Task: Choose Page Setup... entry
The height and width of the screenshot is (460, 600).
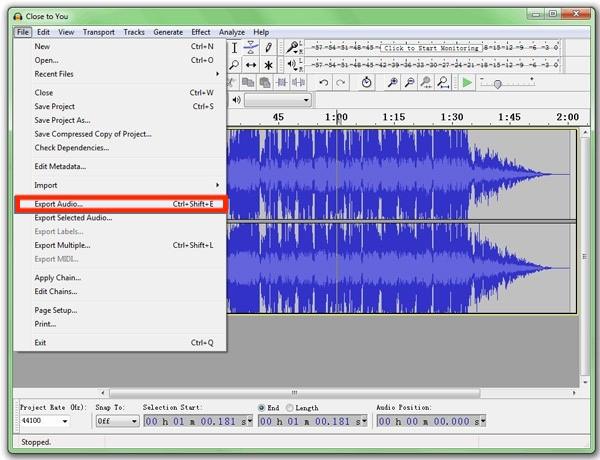Action: 120,310
